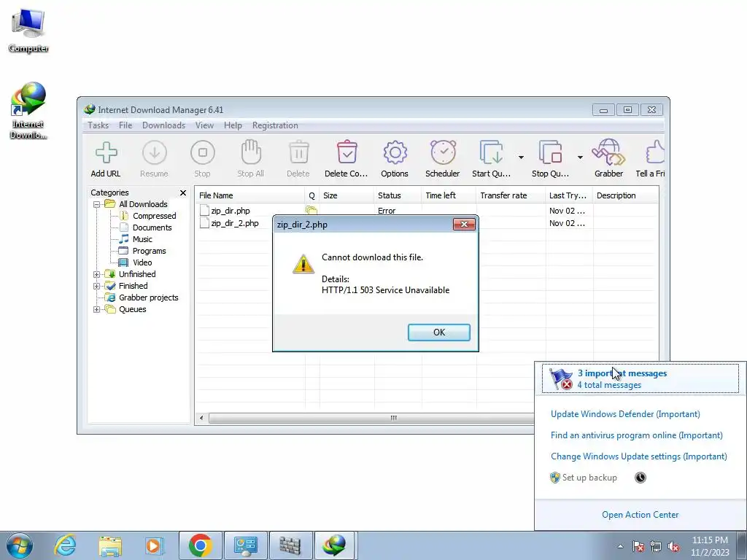747x560 pixels.
Task: Click the Resume toolbar icon
Action: tap(155, 153)
